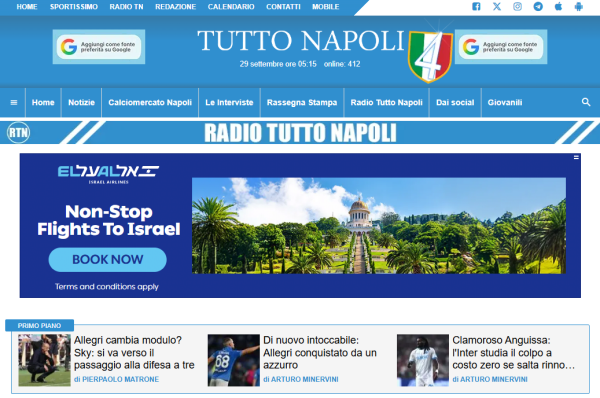Screen dimensions: 600x398
Task: Open the Anguissa article thumbnail
Action: coord(423,360)
